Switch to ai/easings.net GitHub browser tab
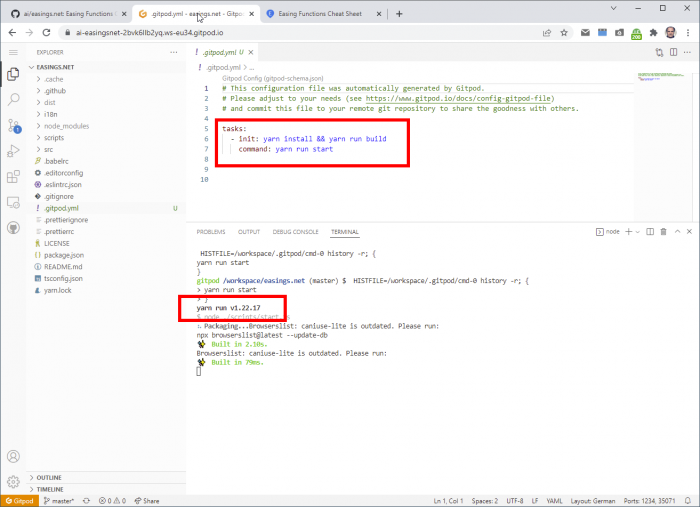The width and height of the screenshot is (700, 507). 68,14
